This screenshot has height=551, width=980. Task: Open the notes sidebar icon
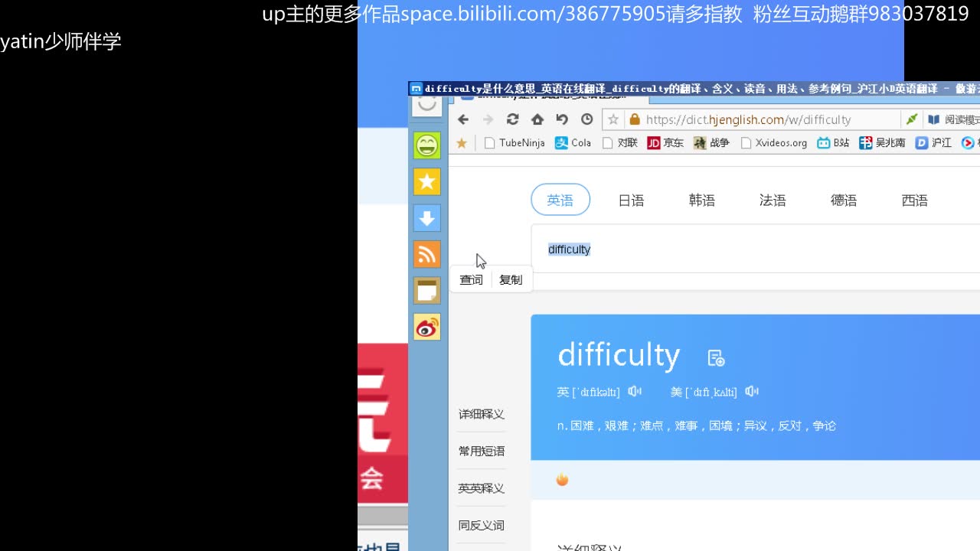click(x=427, y=291)
